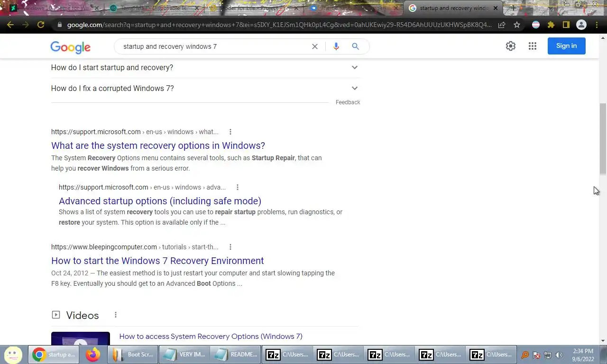Viewport: 607px width, 364px height.
Task: Toggle the Chrome side panel icon
Action: tap(566, 25)
